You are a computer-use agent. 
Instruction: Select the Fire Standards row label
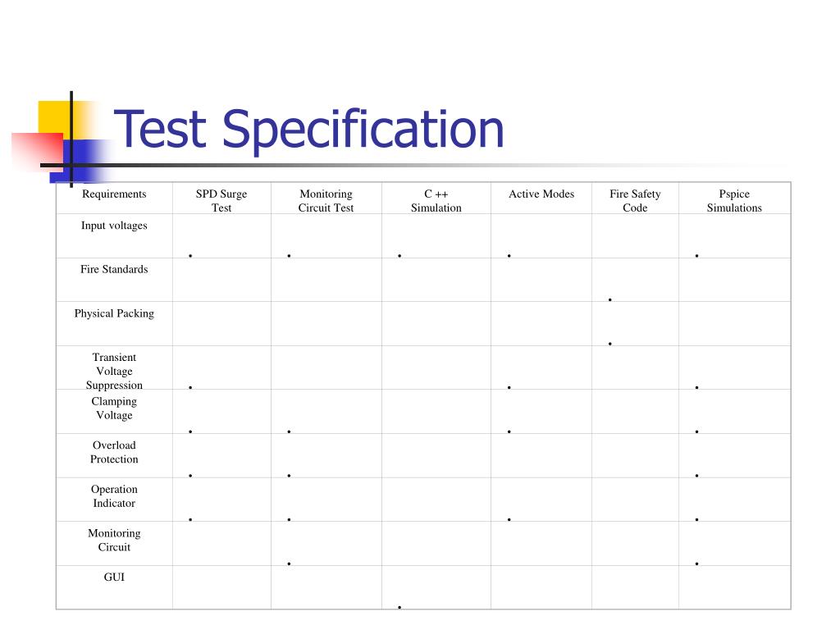[x=114, y=269]
